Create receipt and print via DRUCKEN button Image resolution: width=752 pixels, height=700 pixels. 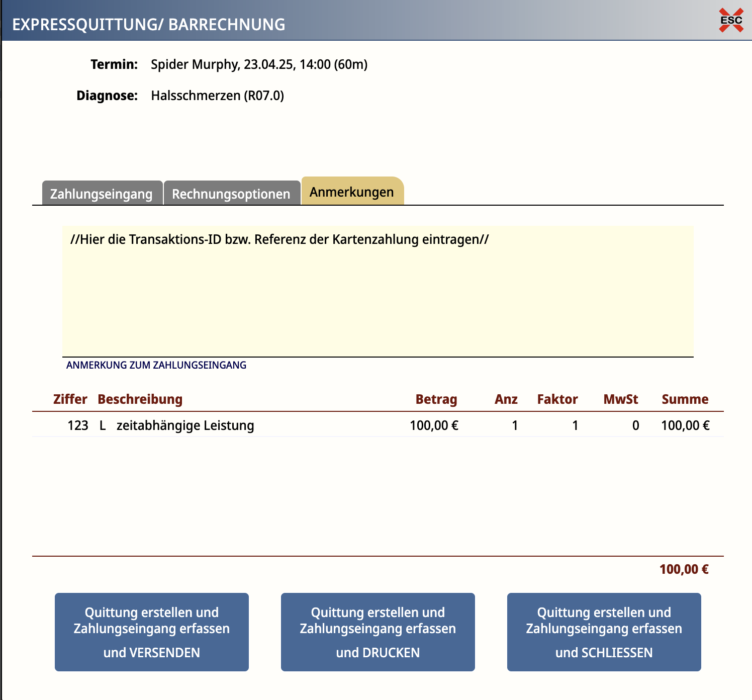point(378,632)
